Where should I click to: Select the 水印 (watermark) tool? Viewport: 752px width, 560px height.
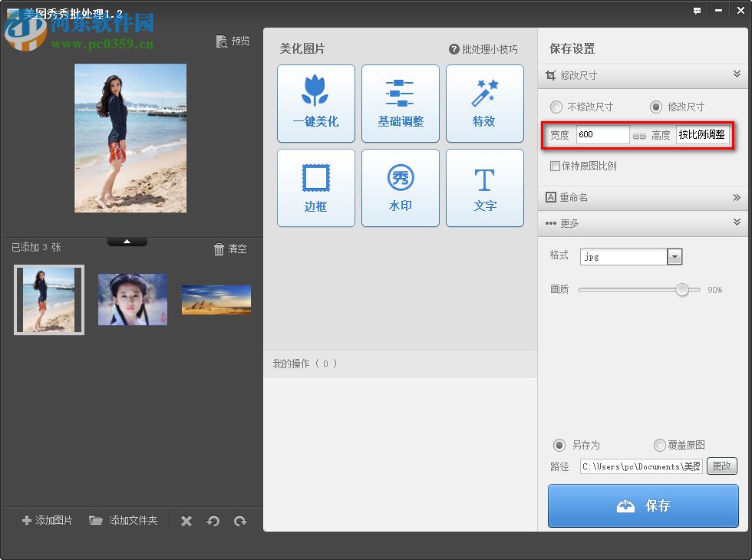click(400, 187)
